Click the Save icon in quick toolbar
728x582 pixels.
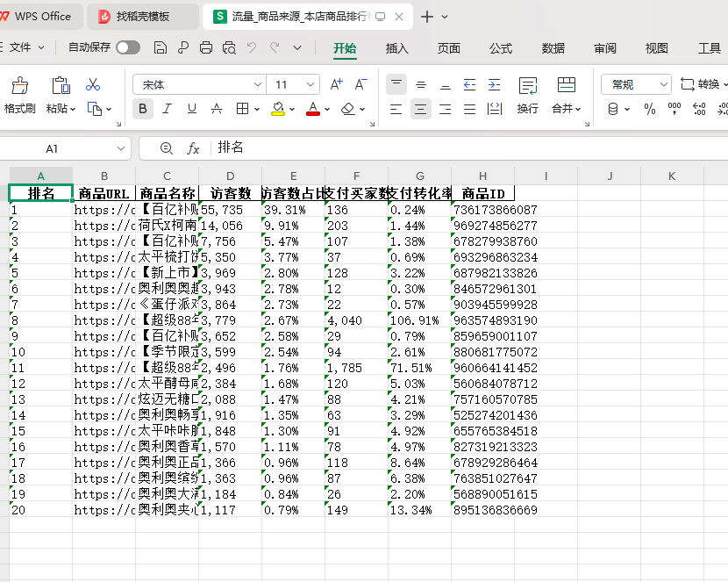coord(161,47)
